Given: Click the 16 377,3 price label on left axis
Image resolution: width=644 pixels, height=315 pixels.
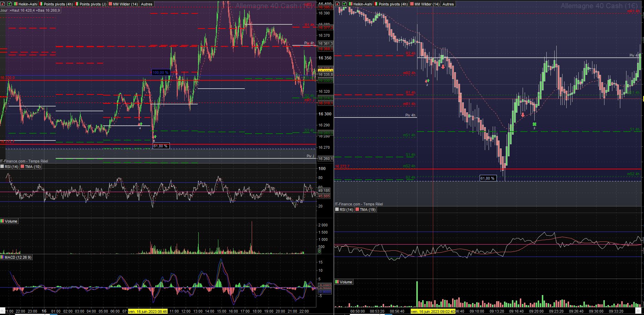Looking at the screenshot, I should [325, 27].
